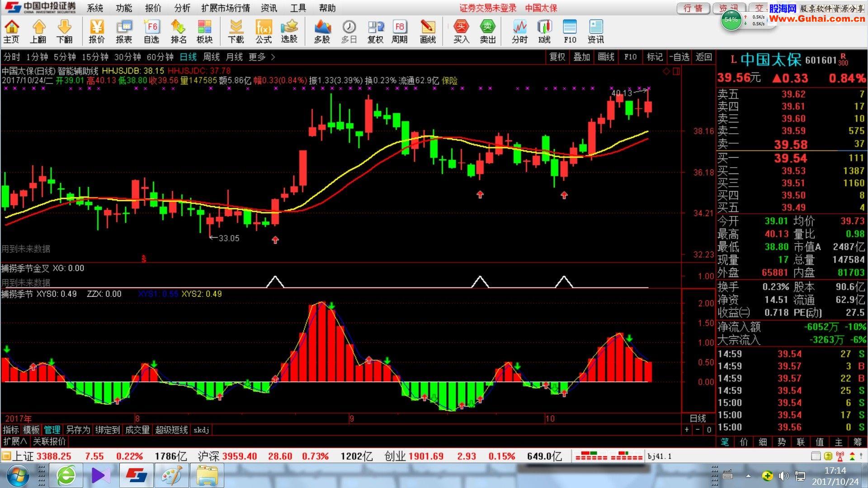Click the 叠加 overlay button

[x=582, y=57]
